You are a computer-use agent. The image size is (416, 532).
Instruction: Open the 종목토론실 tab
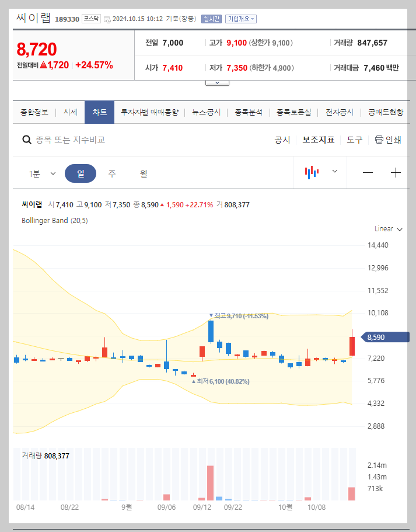pyautogui.click(x=293, y=112)
